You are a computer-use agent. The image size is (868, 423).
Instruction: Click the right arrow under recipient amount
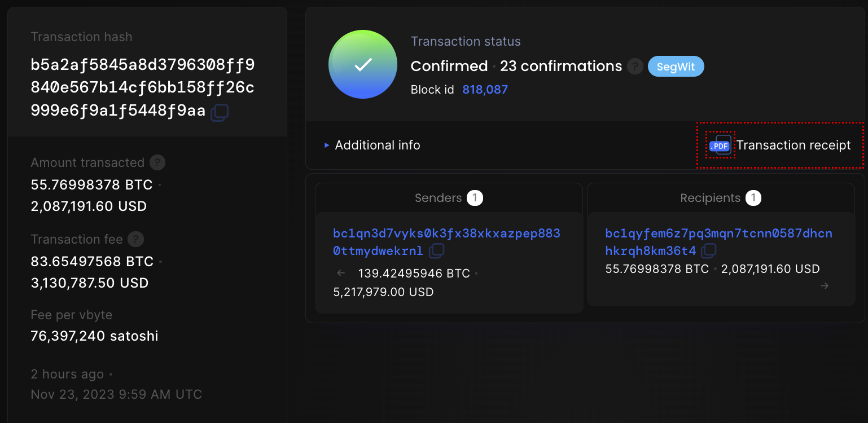(825, 286)
